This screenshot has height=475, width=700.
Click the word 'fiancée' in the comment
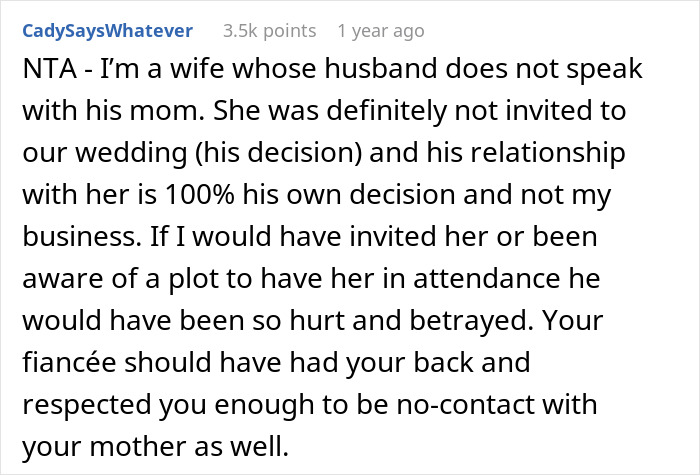coord(70,362)
